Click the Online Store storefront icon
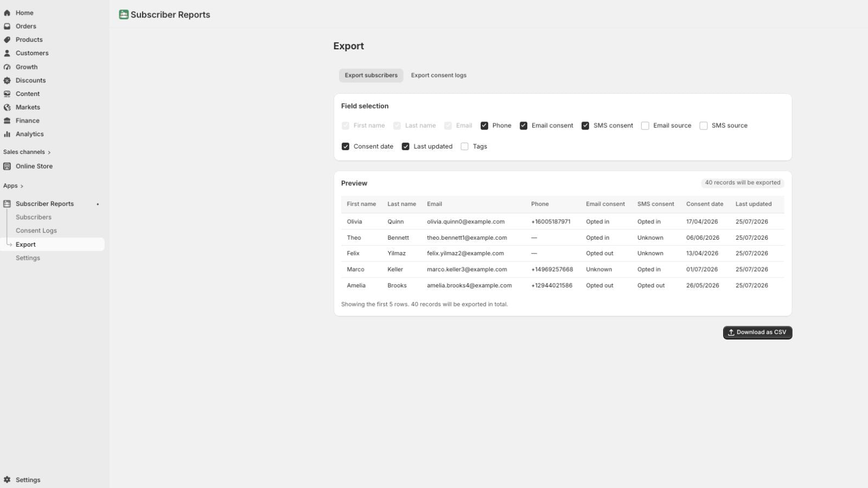The width and height of the screenshot is (868, 488). point(7,166)
